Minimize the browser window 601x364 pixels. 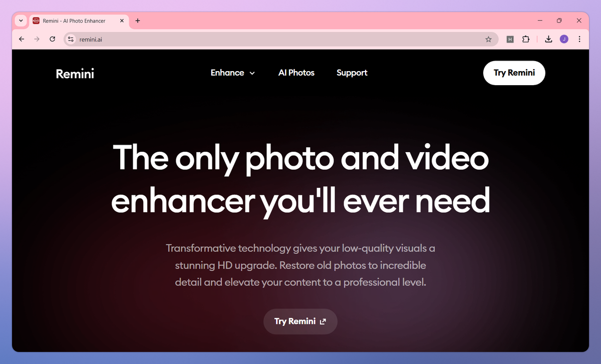(540, 21)
